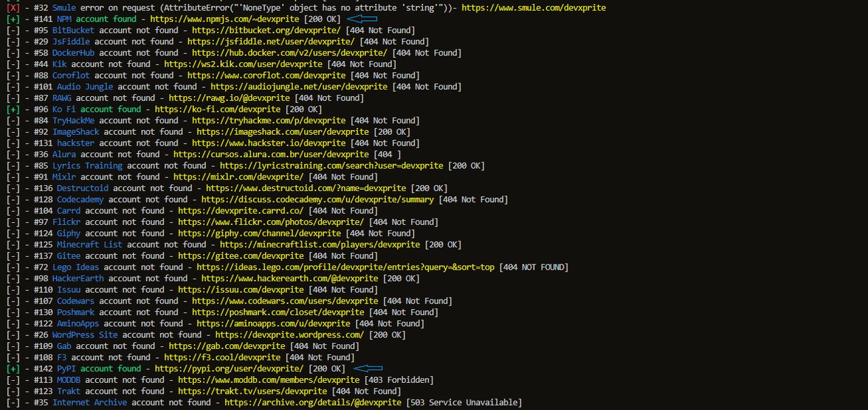The image size is (868, 410).
Task: Follow the giphy.com channel devxprite link
Action: [260, 234]
